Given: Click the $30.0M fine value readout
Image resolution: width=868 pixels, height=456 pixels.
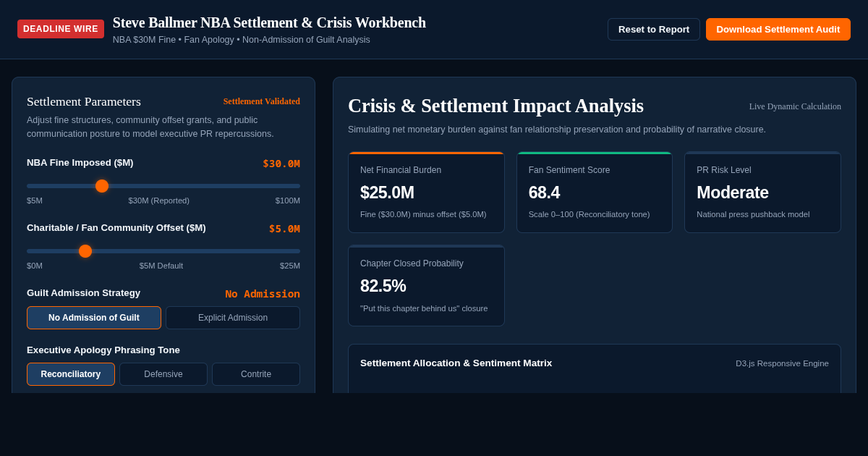Looking at the screenshot, I should tap(281, 164).
